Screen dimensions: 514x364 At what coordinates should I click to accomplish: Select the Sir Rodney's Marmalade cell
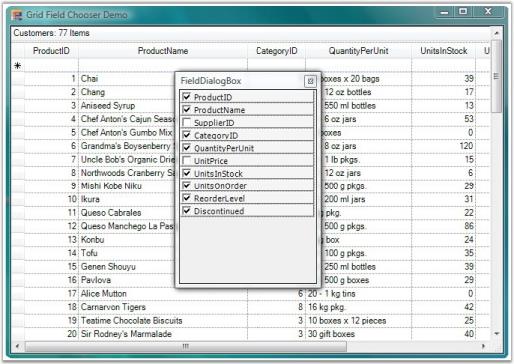click(x=163, y=334)
